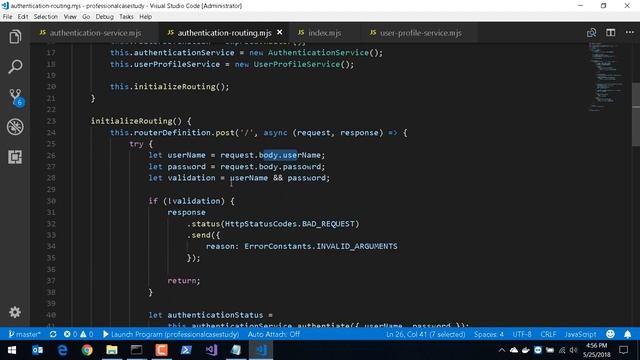Viewport: 640px width, 360px height.
Task: Open command prompt window from taskbar
Action: tap(137, 350)
